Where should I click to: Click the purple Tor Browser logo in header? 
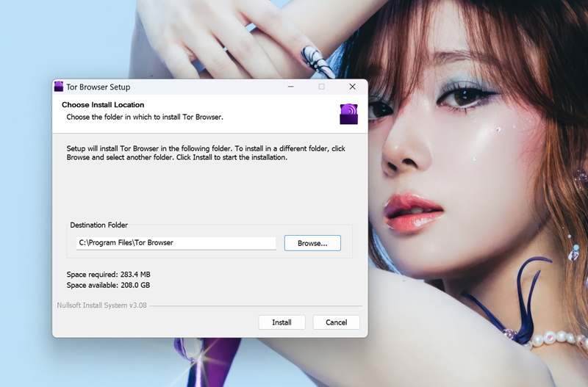(x=348, y=114)
